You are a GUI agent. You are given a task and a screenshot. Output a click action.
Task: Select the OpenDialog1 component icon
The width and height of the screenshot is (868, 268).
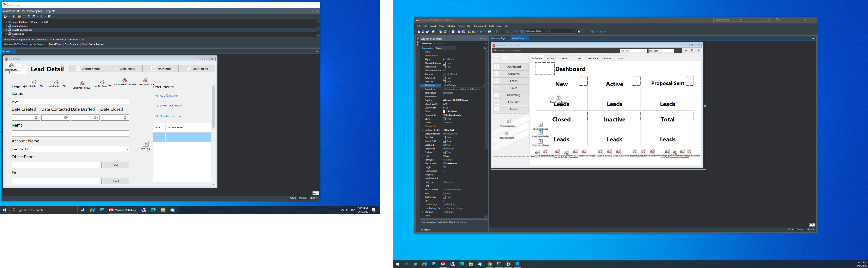click(146, 144)
